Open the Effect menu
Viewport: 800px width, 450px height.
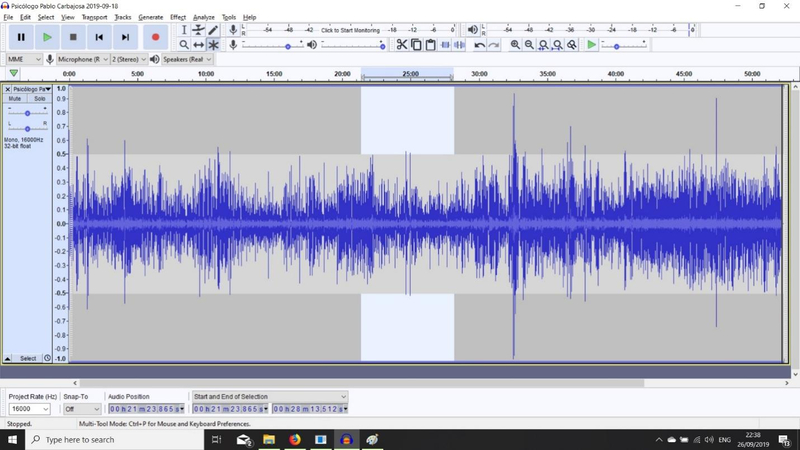178,17
